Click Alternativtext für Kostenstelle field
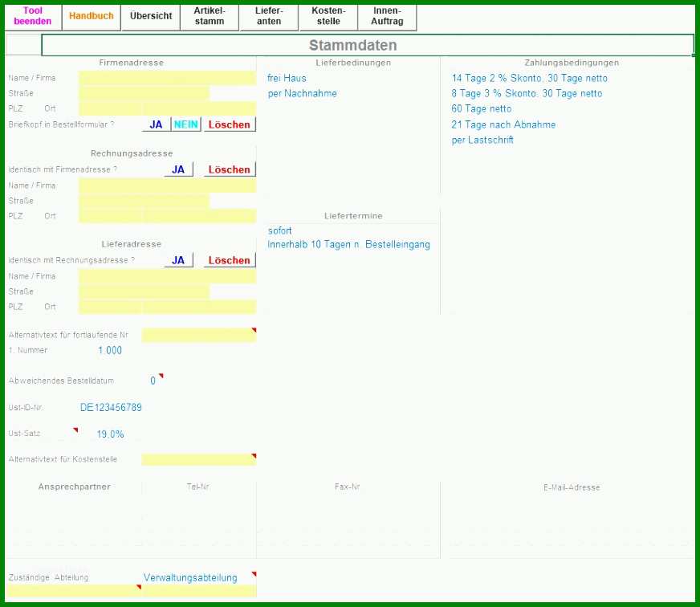 (199, 459)
